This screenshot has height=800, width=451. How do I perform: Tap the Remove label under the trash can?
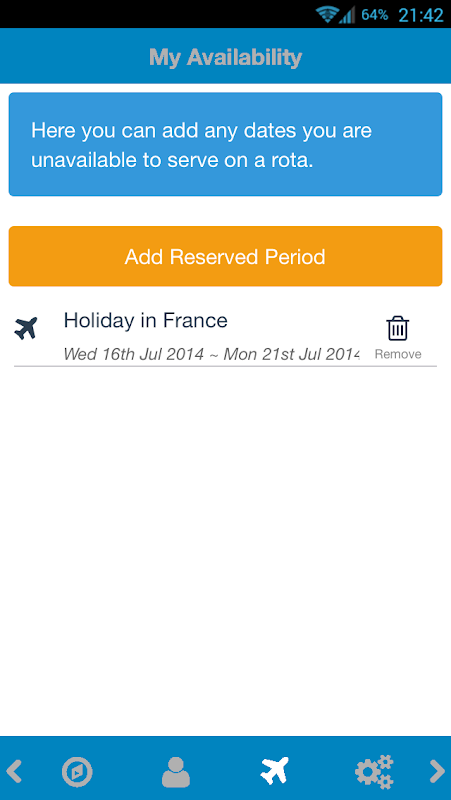(398, 354)
